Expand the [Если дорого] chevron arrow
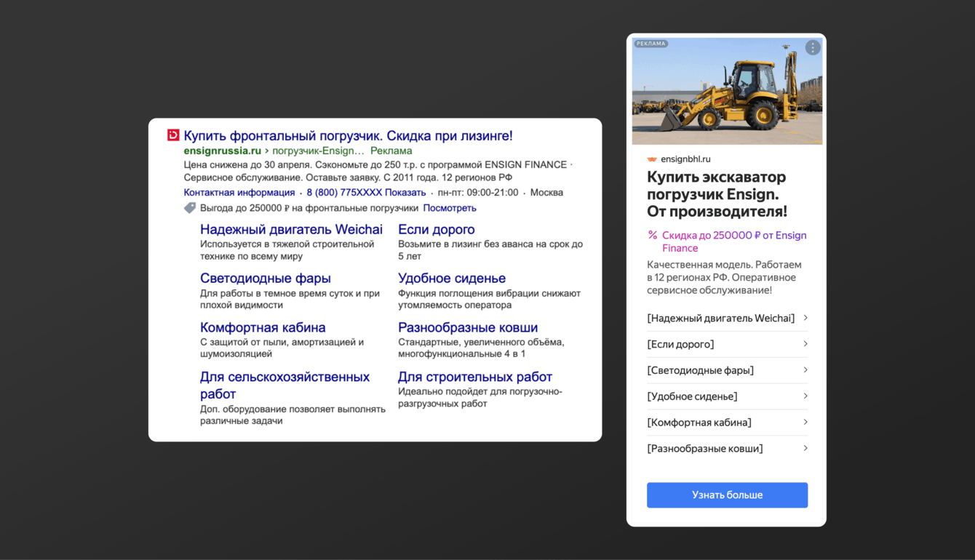 [x=805, y=344]
